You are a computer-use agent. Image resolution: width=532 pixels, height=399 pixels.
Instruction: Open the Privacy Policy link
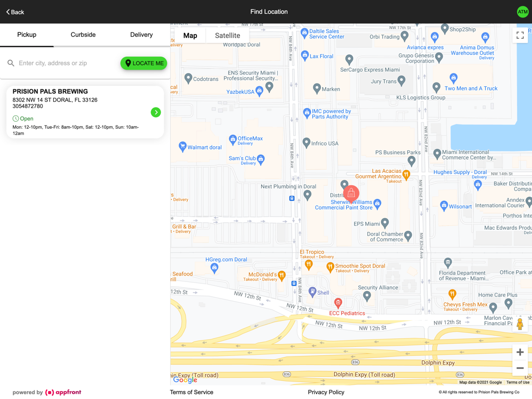[326, 392]
